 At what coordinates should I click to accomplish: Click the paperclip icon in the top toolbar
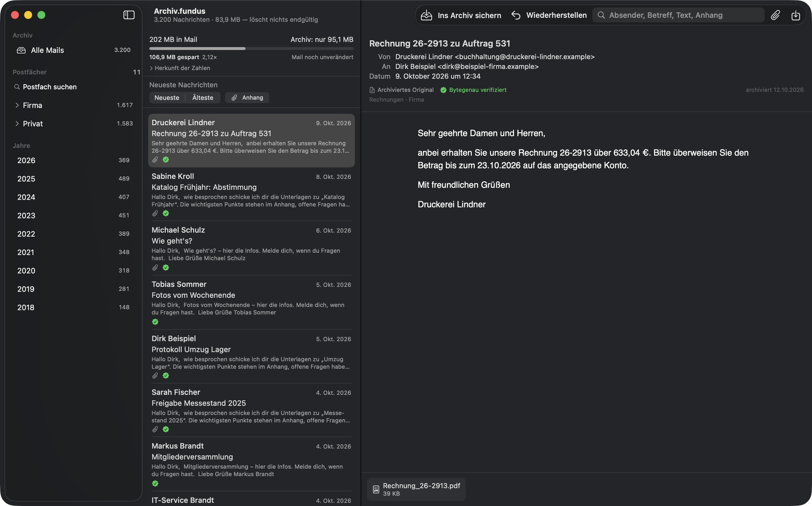775,15
